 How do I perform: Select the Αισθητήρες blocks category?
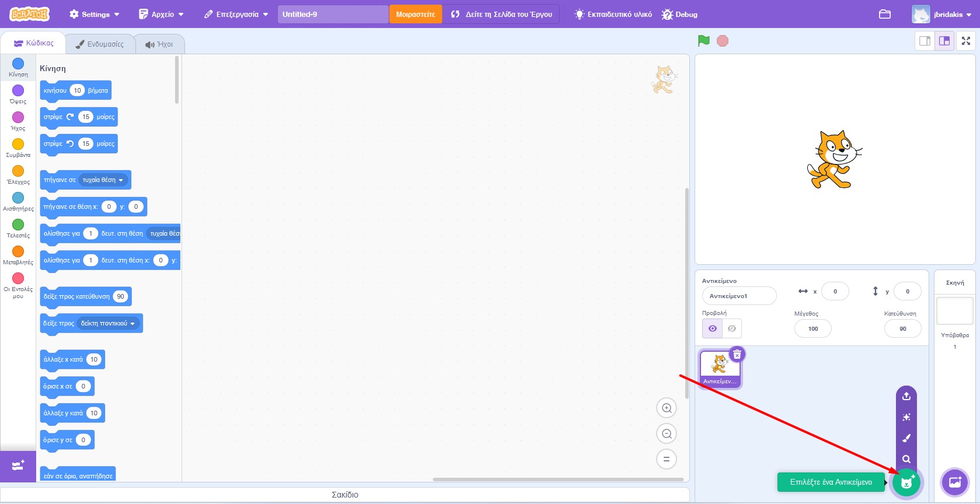(x=18, y=202)
